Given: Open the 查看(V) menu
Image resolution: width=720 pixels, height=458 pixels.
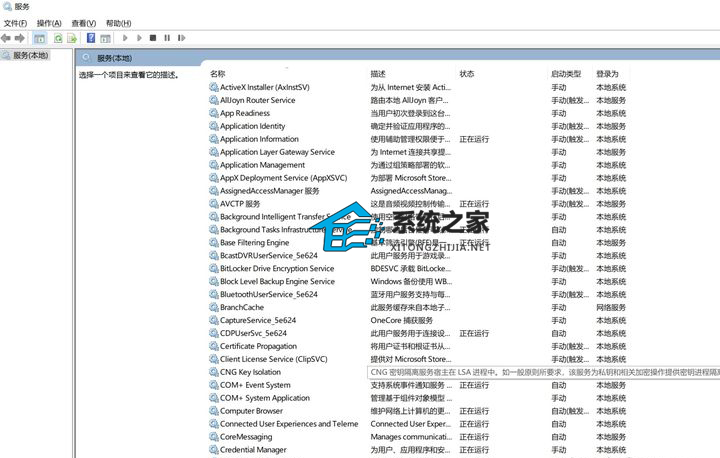Looking at the screenshot, I should pos(83,23).
